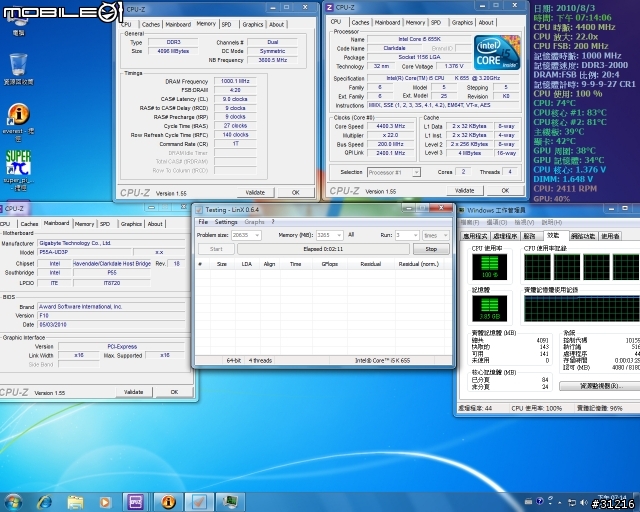Select Task Manager taskbar button

pos(230,501)
